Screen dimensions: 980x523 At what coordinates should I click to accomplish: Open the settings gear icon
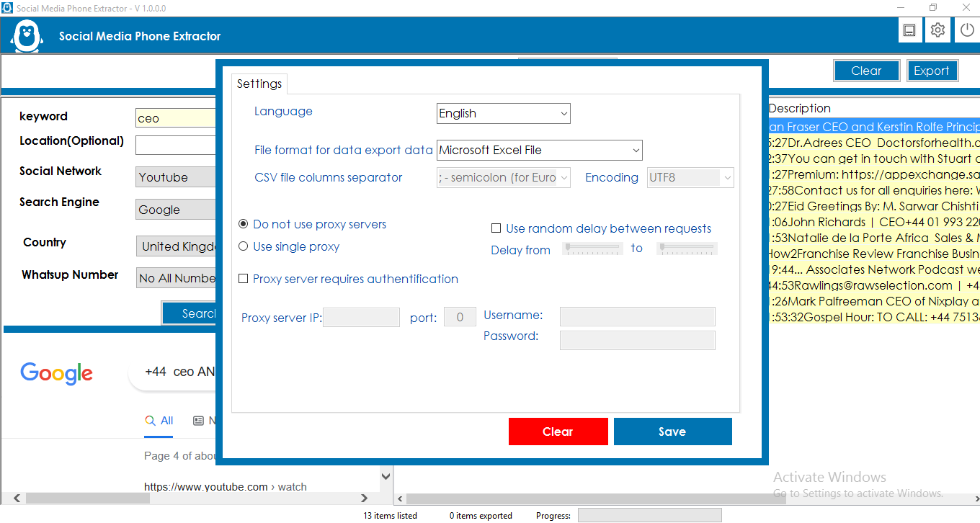click(x=937, y=30)
